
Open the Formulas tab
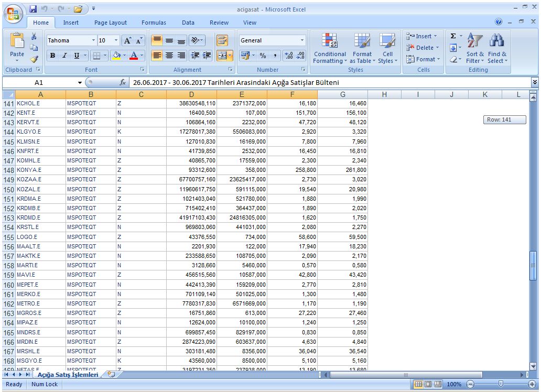154,23
